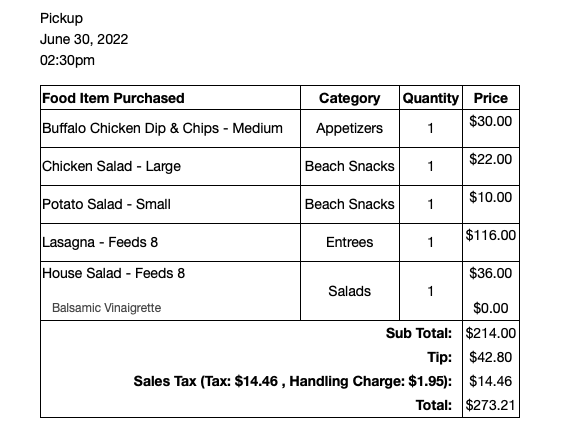Select House Salad - Feeds 8 item
The image size is (563, 444).
click(113, 273)
